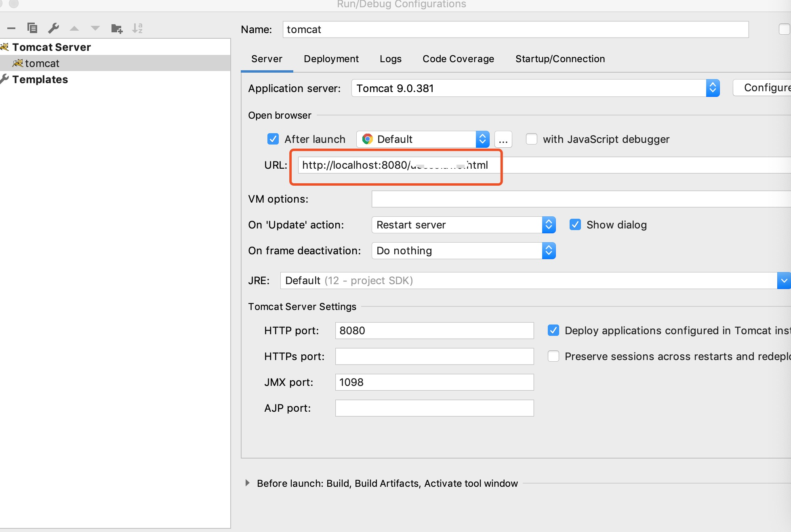
Task: Click the sort configurations alphabetically icon
Action: click(x=137, y=28)
